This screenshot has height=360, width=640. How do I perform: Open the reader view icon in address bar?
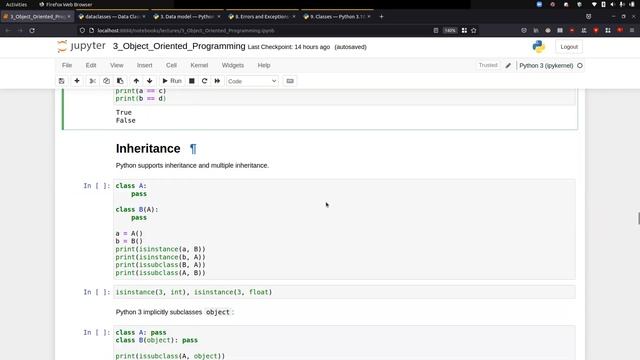click(436, 31)
